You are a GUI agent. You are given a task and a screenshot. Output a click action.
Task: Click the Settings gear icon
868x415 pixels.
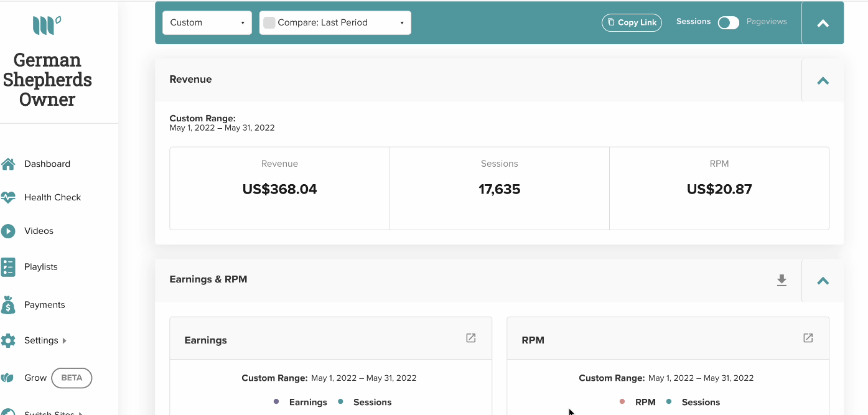pos(8,340)
